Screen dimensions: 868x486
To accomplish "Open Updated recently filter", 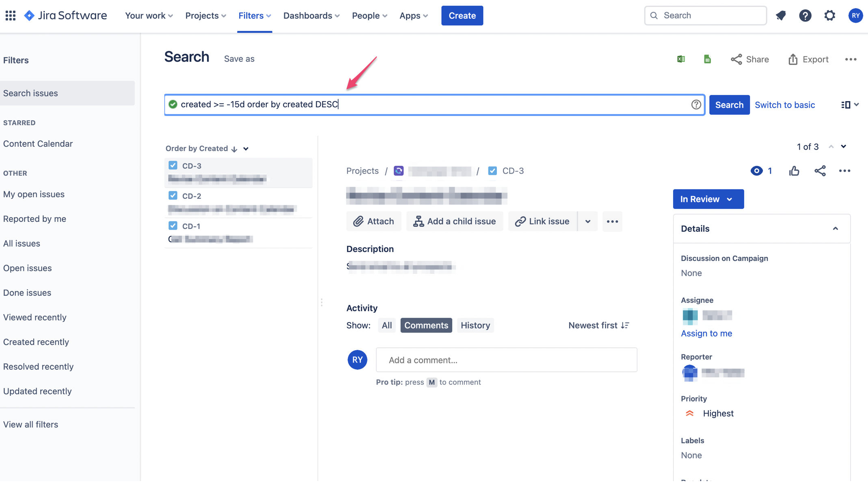I will coord(37,391).
